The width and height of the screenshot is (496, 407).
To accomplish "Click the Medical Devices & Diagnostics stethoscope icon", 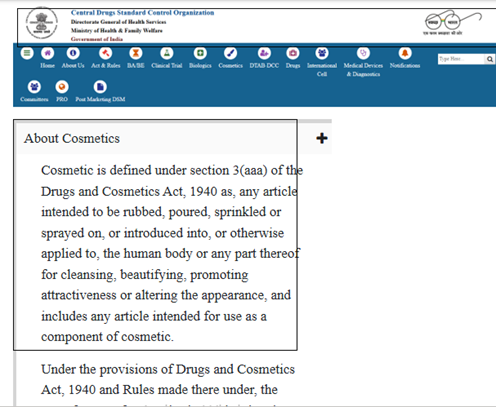I will pyautogui.click(x=363, y=53).
